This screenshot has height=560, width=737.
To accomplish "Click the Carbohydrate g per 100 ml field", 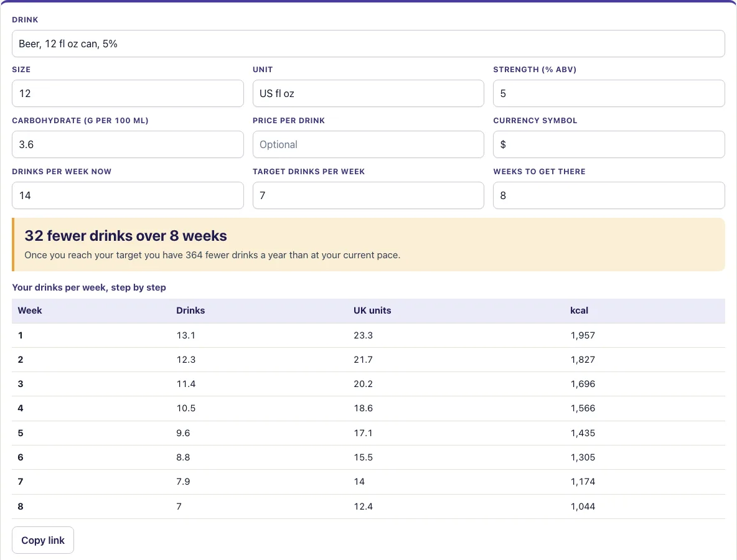I will 128,144.
